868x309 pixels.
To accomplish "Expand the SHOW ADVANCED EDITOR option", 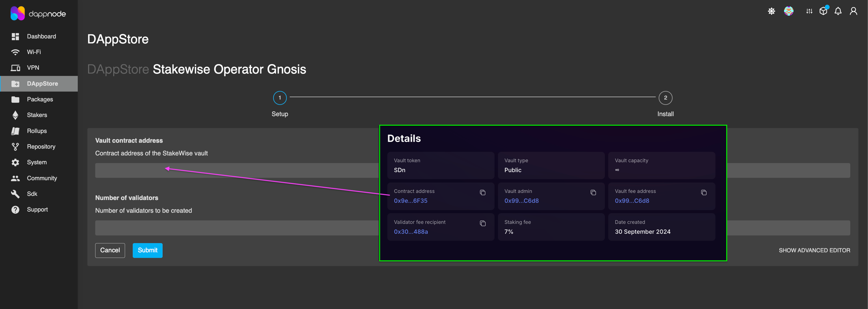I will coord(814,250).
